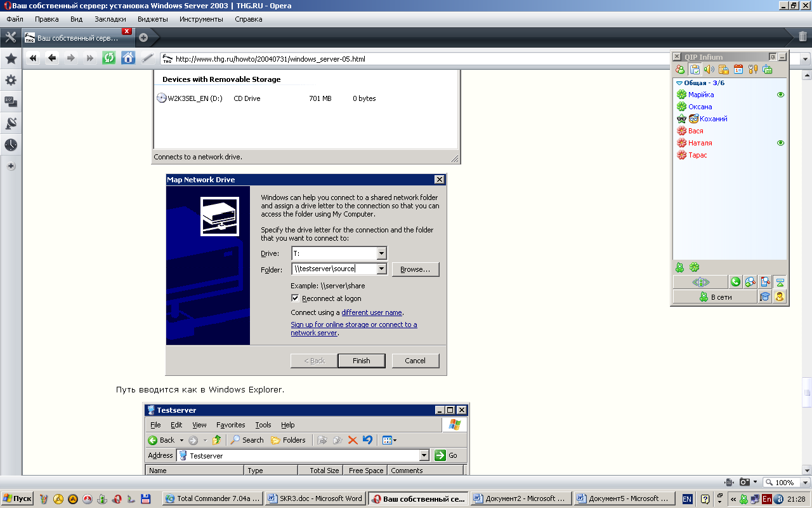Go to the Opera home page icon
Image resolution: width=812 pixels, height=508 pixels.
[x=128, y=58]
